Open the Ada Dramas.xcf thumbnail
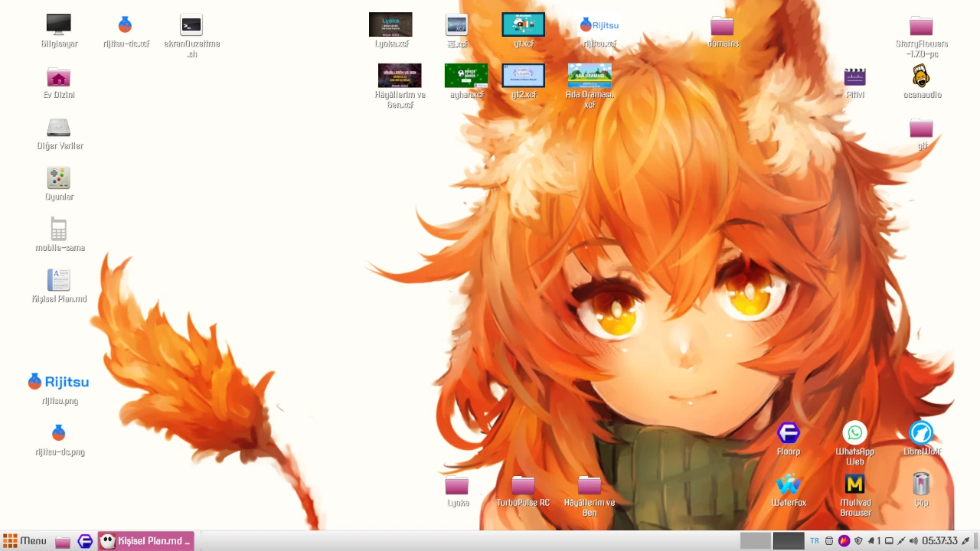 click(590, 76)
